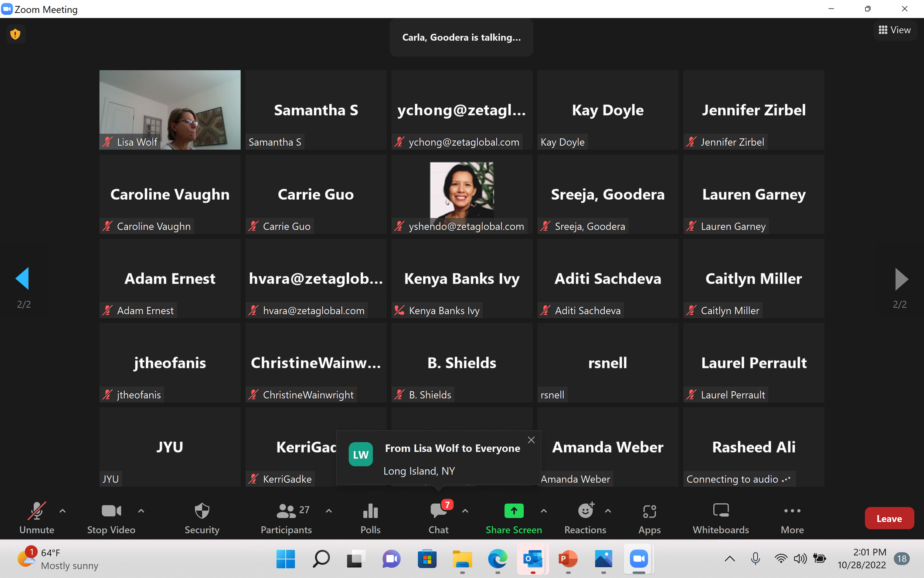Click the LW avatar in chat popup
The height and width of the screenshot is (578, 924).
(x=361, y=454)
